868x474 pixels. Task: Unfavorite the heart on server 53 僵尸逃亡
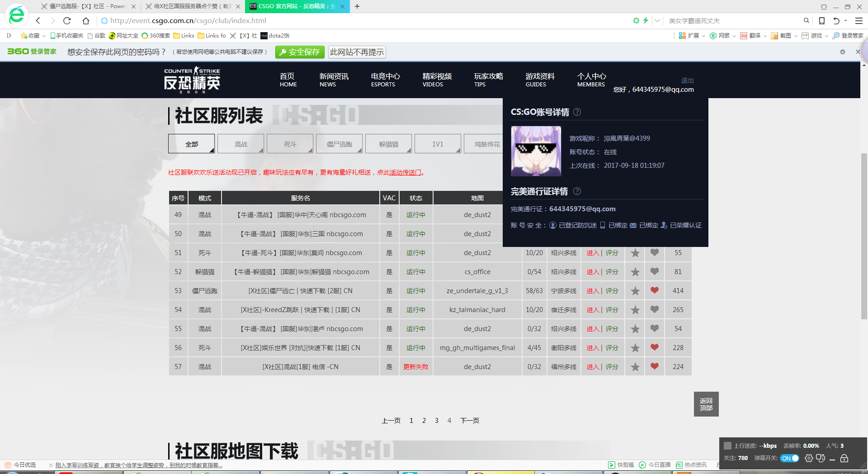[654, 291]
